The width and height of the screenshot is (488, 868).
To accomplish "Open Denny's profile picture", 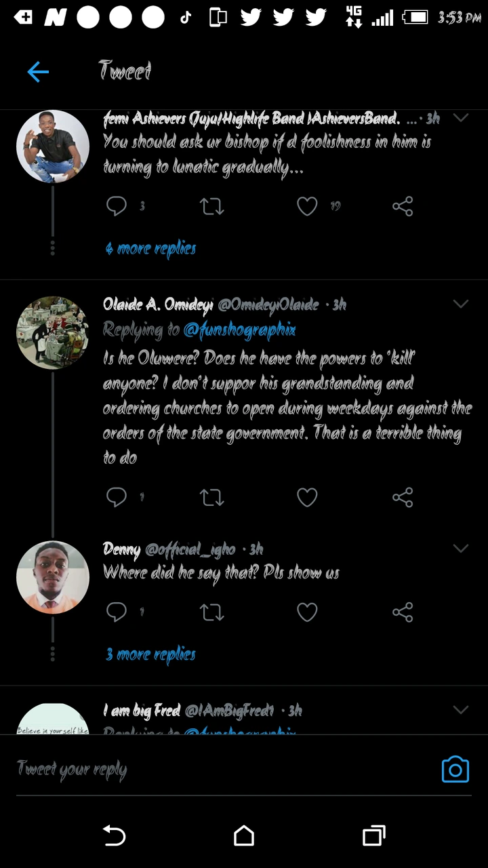I will pos(53,577).
